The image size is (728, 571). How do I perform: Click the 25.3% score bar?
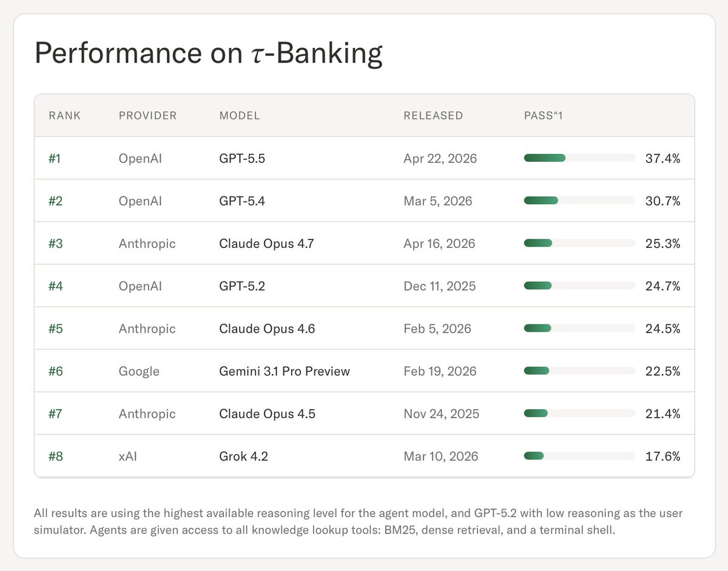tap(579, 243)
